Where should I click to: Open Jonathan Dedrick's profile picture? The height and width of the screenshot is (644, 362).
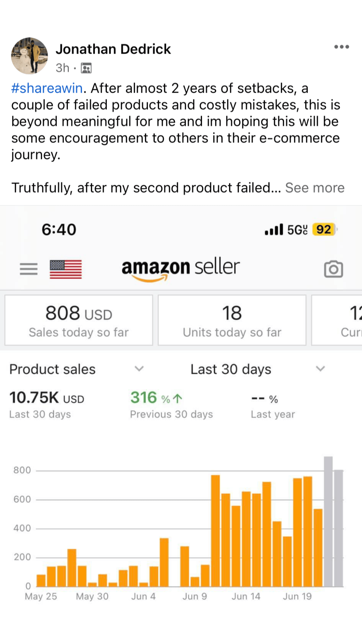pyautogui.click(x=30, y=56)
